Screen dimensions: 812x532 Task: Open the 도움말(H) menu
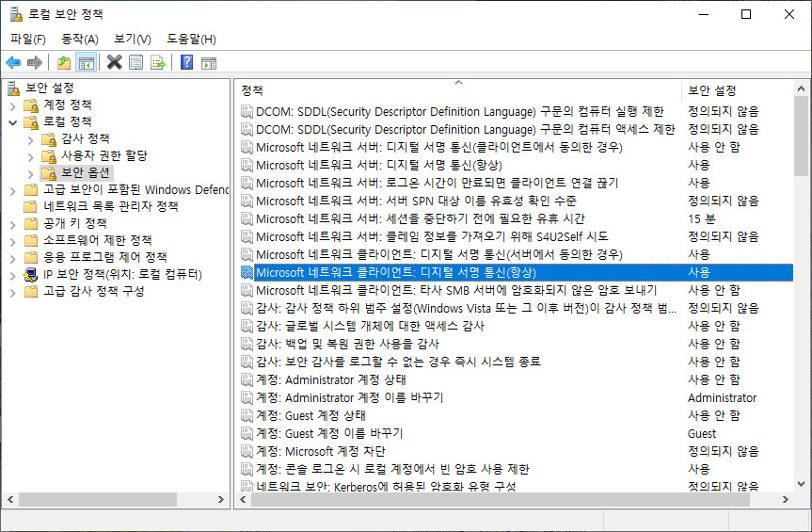191,39
